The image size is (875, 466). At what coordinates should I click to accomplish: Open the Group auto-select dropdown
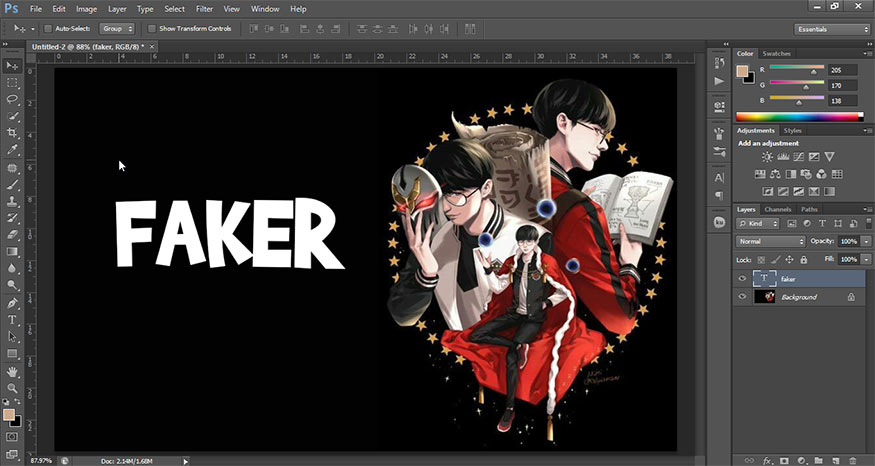(117, 28)
